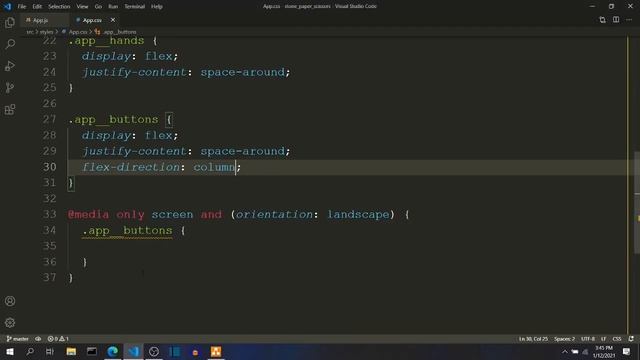Viewport: 640px width, 360px height.
Task: Open the File menu
Action: point(22,7)
